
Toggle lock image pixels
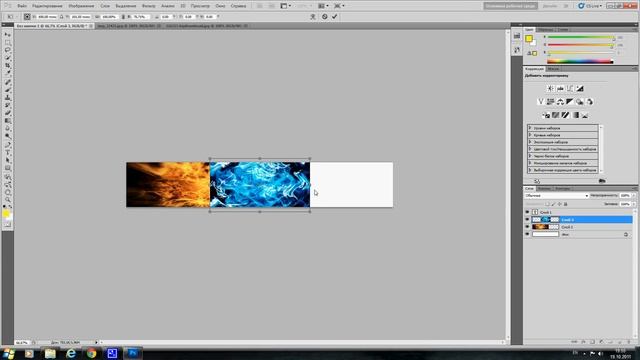pyautogui.click(x=553, y=204)
